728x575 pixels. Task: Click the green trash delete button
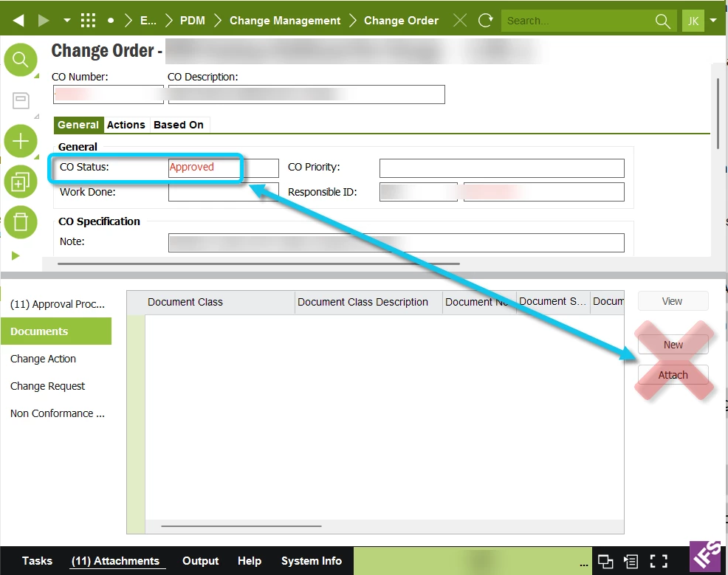pyautogui.click(x=21, y=222)
